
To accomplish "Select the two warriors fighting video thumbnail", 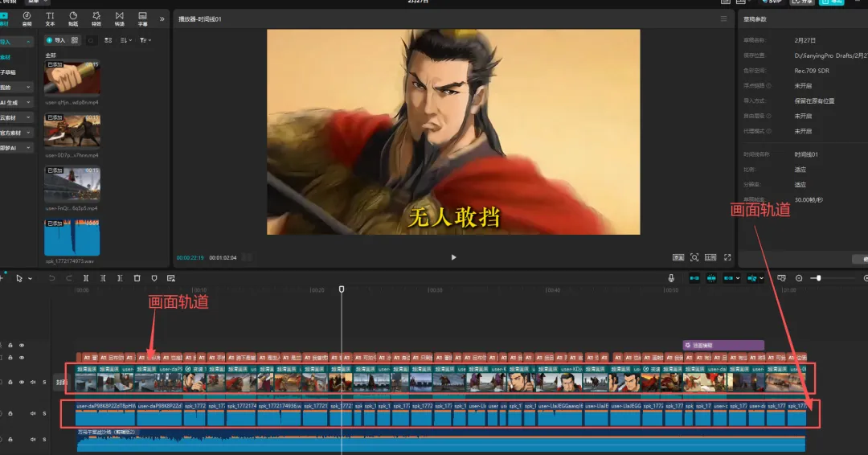I will [72, 132].
